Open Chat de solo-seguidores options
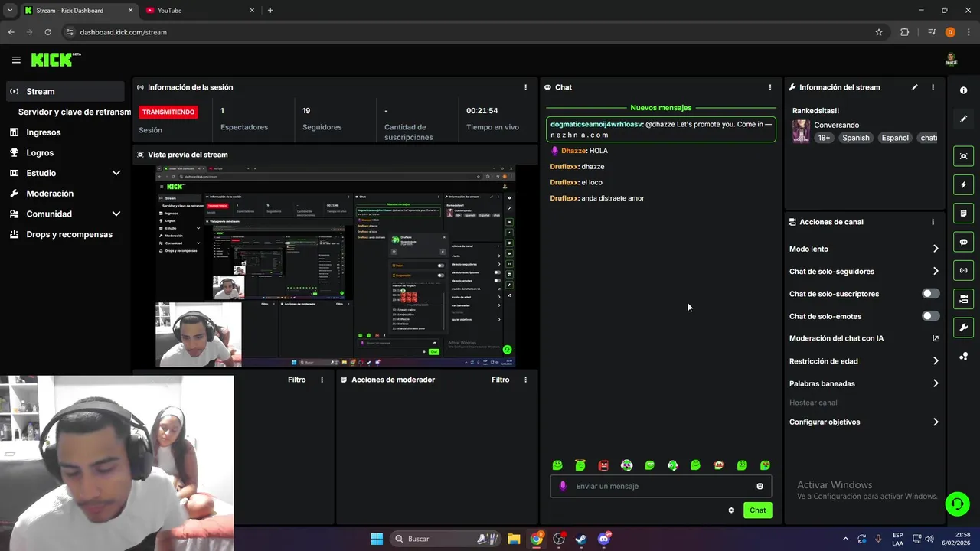The image size is (980, 551). [864, 272]
